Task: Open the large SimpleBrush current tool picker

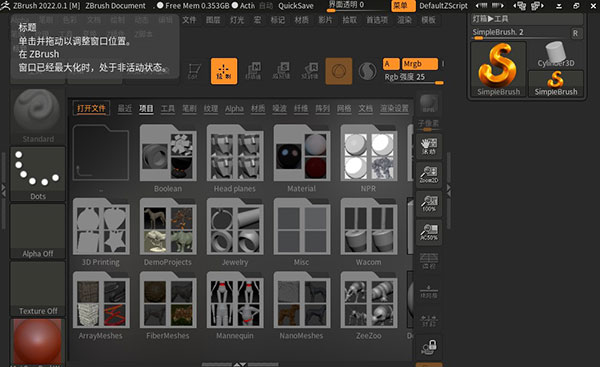Action: [x=499, y=69]
